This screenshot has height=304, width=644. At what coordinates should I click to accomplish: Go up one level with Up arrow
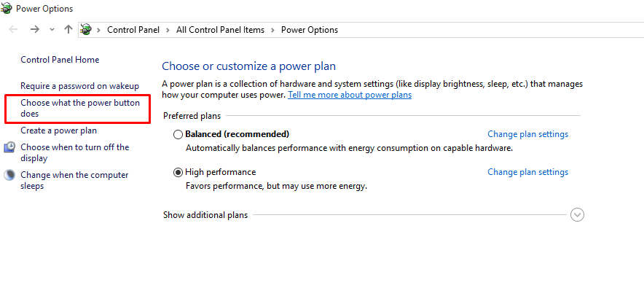(68, 30)
